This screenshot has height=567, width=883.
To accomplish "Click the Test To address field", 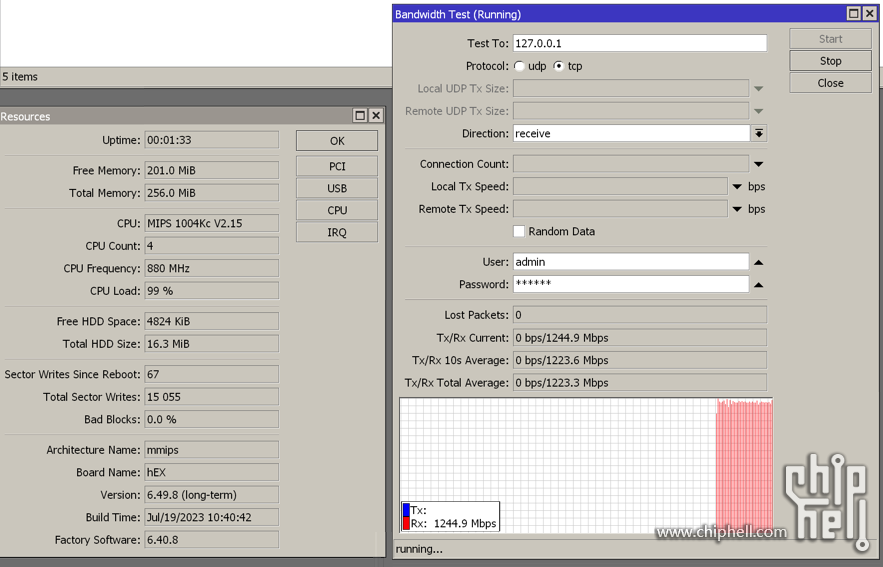I will pyautogui.click(x=640, y=43).
